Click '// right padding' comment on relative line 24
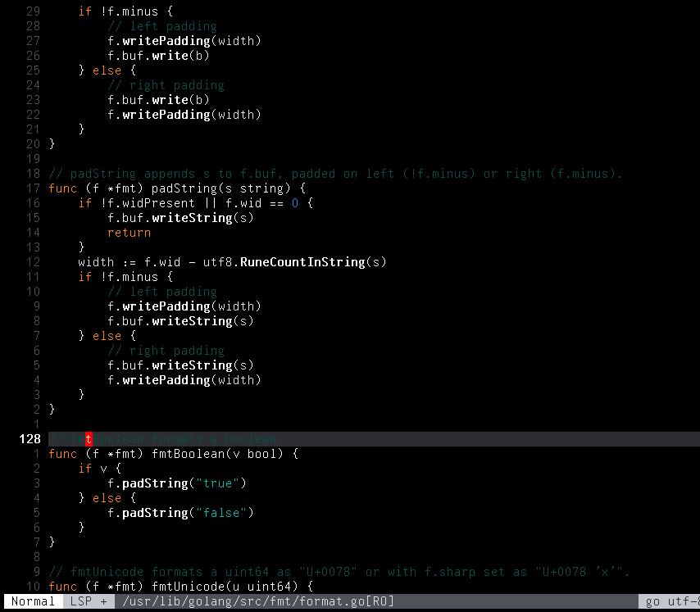This screenshot has width=700, height=612. (x=166, y=84)
